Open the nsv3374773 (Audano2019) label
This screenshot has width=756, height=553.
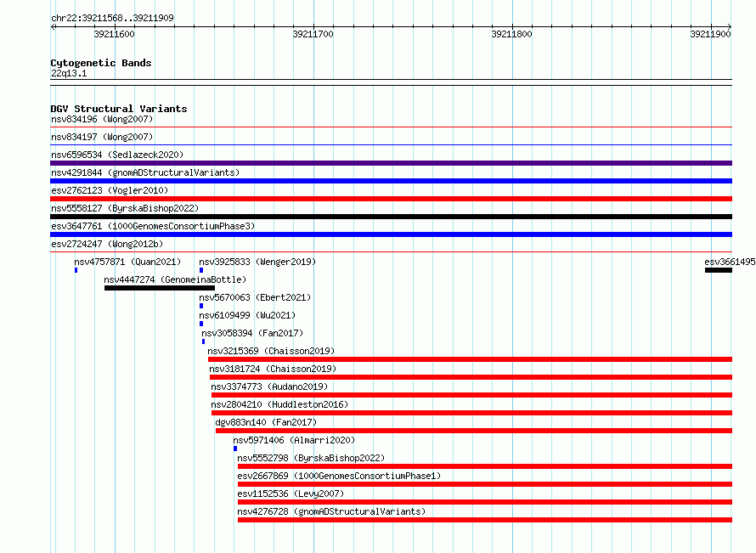click(x=269, y=387)
